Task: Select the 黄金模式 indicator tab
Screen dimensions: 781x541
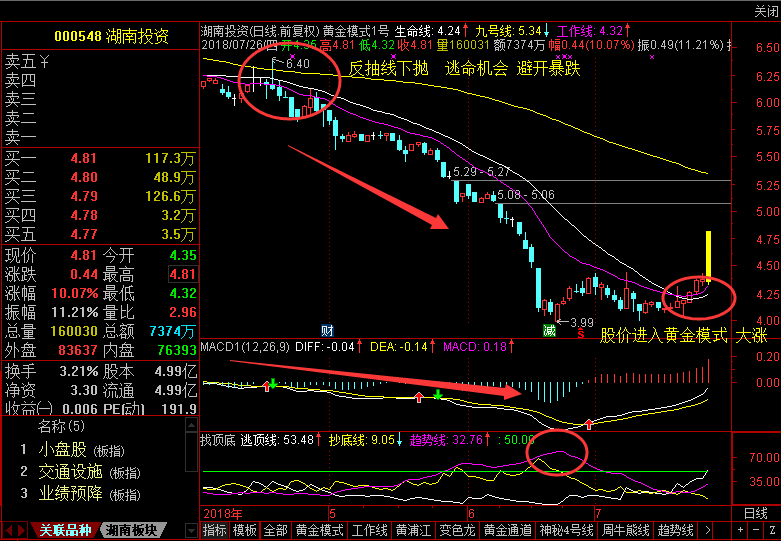Action: [x=321, y=529]
